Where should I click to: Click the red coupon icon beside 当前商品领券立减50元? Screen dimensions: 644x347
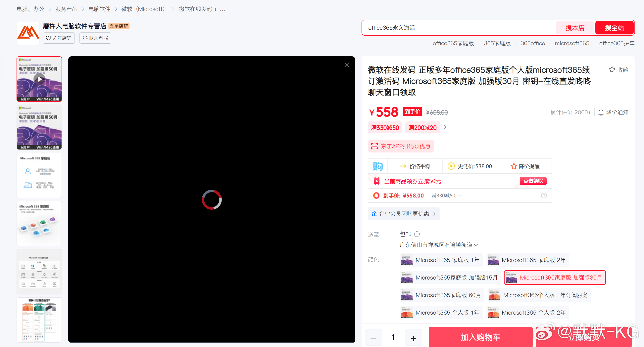point(377,181)
